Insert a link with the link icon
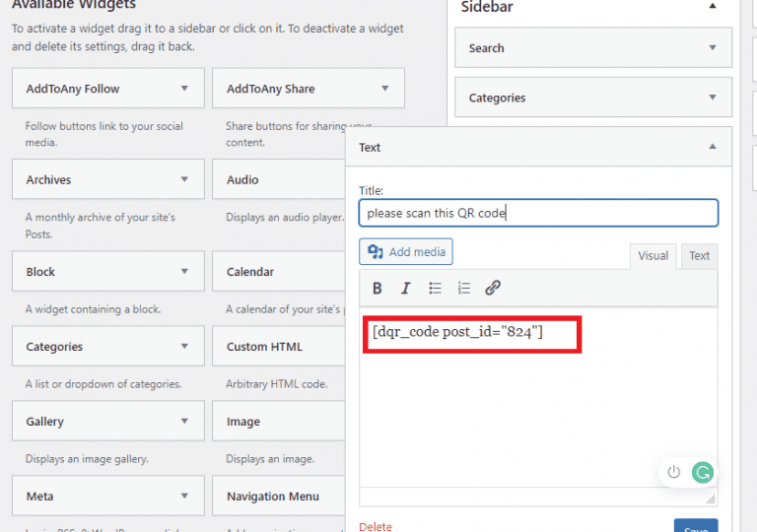The width and height of the screenshot is (757, 532). click(x=494, y=289)
